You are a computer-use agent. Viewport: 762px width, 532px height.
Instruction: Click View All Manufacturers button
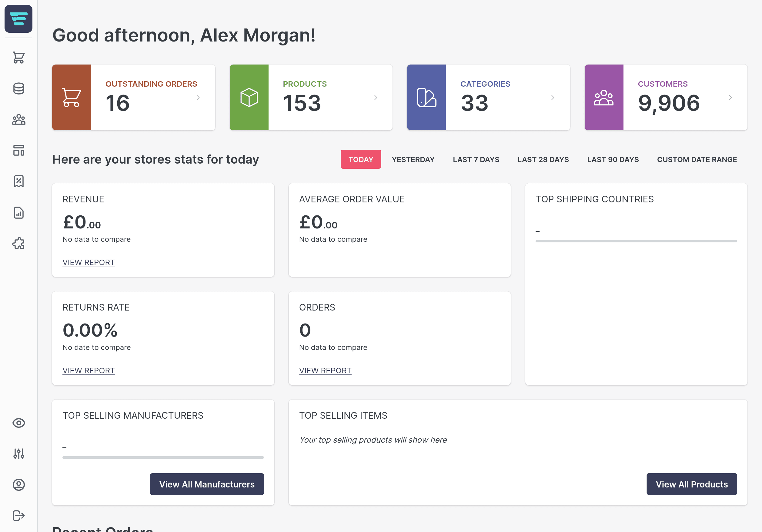207,484
